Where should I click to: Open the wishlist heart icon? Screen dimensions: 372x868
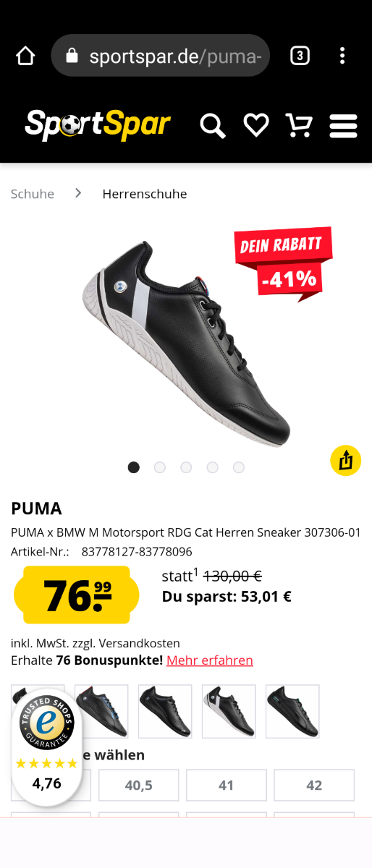pos(256,125)
